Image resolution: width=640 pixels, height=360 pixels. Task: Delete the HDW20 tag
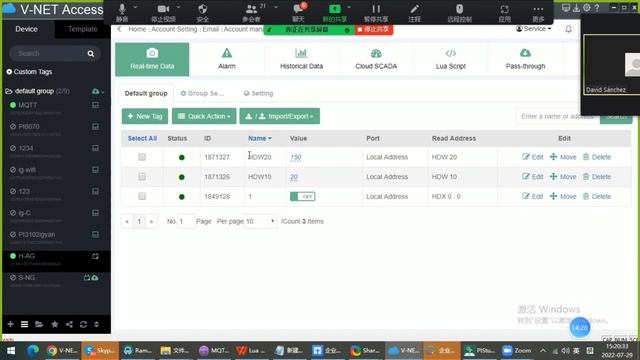coord(597,157)
